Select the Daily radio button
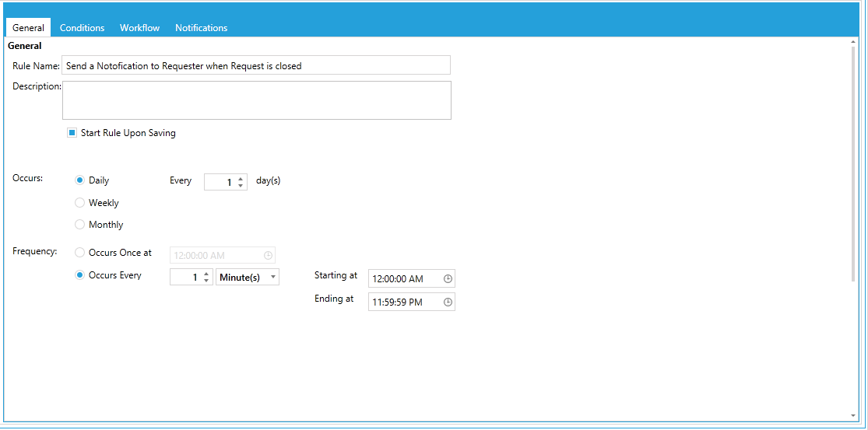The height and width of the screenshot is (430, 868). coord(79,180)
